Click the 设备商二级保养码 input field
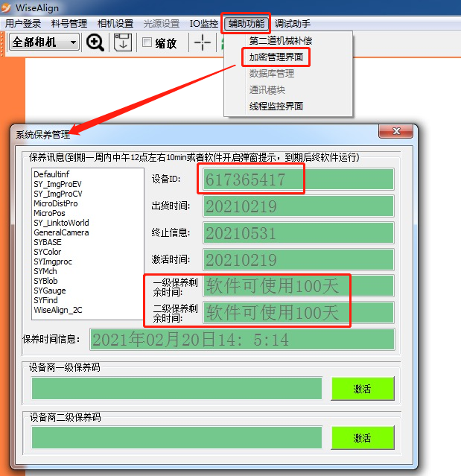 (x=177, y=437)
